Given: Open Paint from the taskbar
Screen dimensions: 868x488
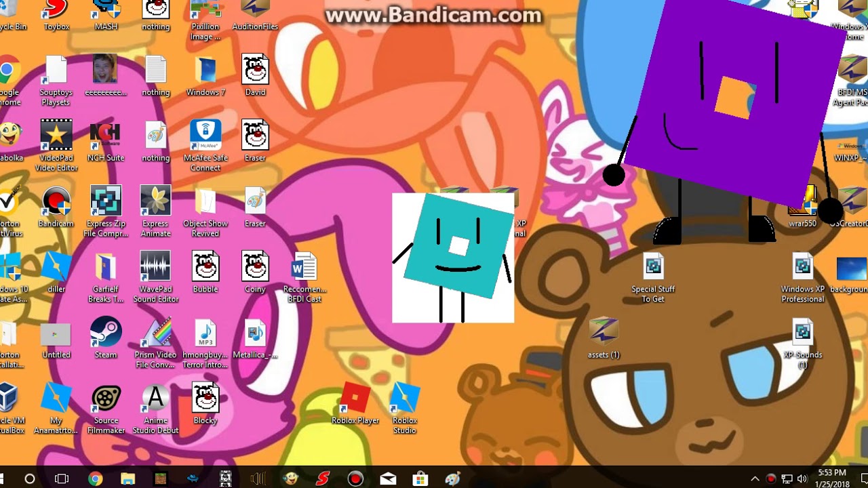Looking at the screenshot, I should [453, 479].
